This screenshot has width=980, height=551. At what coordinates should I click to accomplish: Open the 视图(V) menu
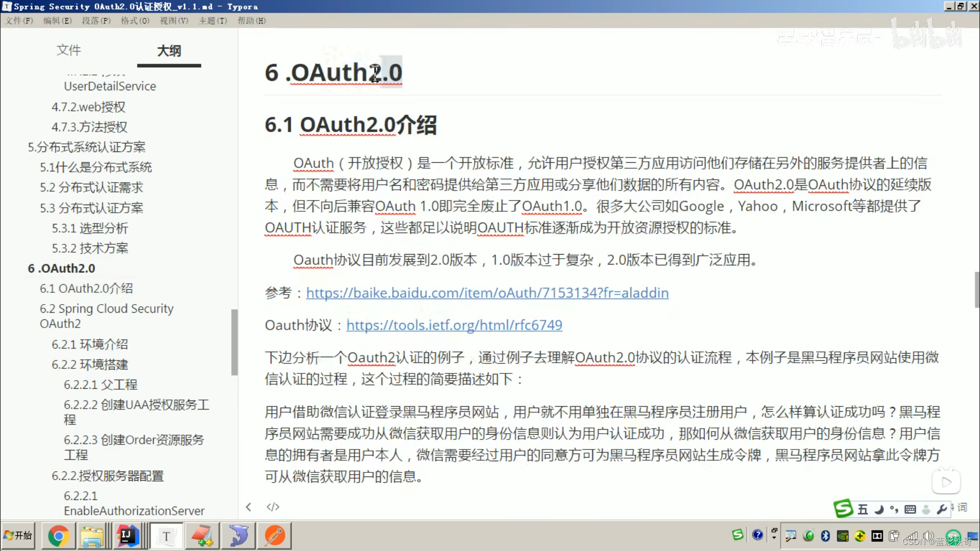pyautogui.click(x=174, y=20)
